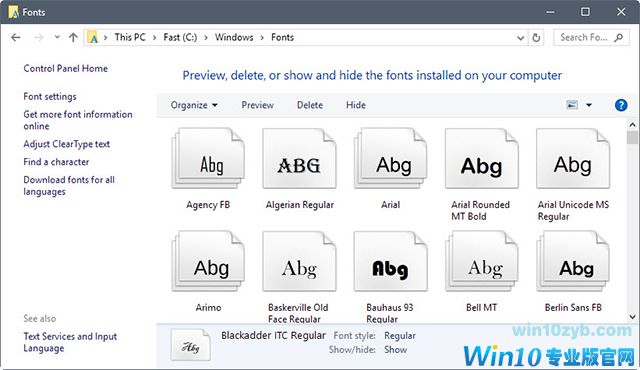Click the Agency FB font name label
Viewport: 640px width, 370px height.
(x=208, y=205)
